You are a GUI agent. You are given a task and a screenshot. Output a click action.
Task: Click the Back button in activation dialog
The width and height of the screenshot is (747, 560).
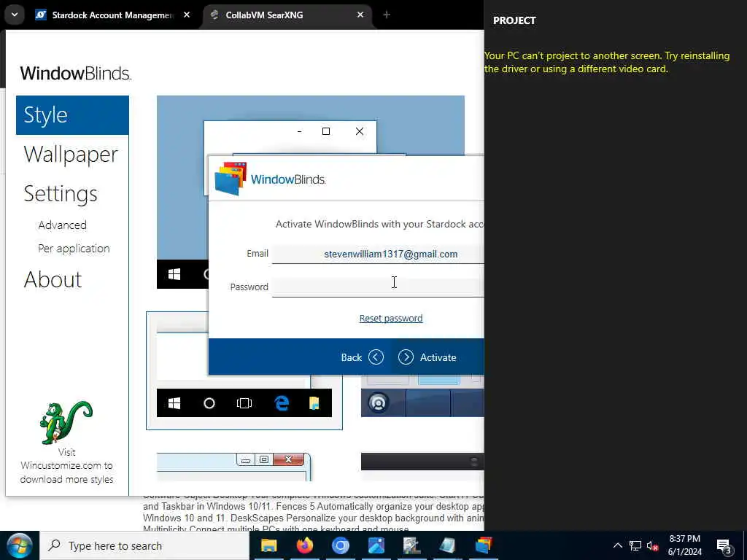pos(362,357)
